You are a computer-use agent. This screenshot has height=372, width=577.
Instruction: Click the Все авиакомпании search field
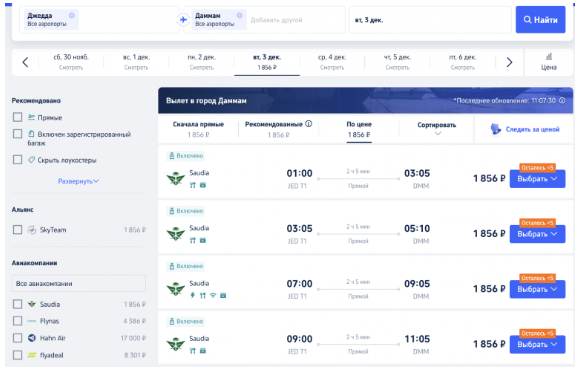point(79,283)
